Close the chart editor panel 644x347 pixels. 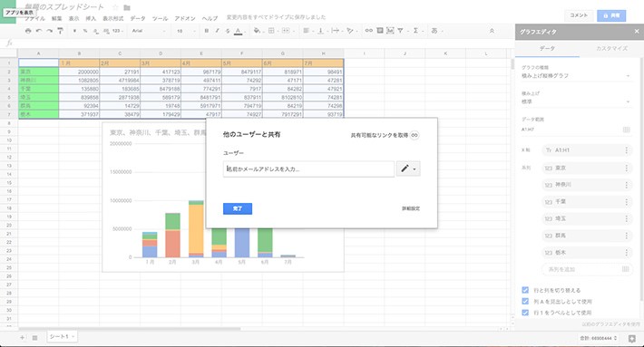click(637, 32)
